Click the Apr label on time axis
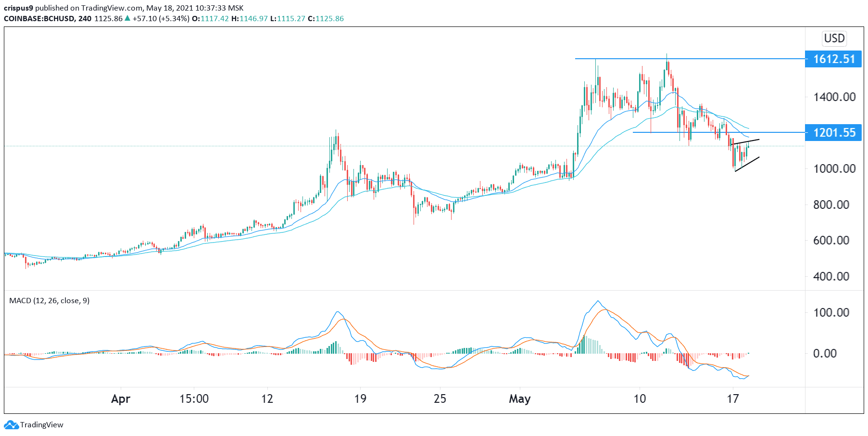The height and width of the screenshot is (436, 868). 121,399
